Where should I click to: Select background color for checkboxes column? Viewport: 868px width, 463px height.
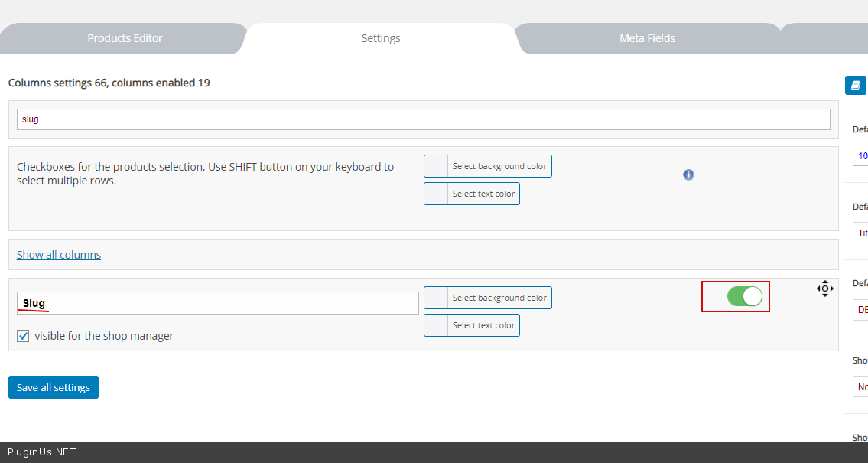coord(488,166)
